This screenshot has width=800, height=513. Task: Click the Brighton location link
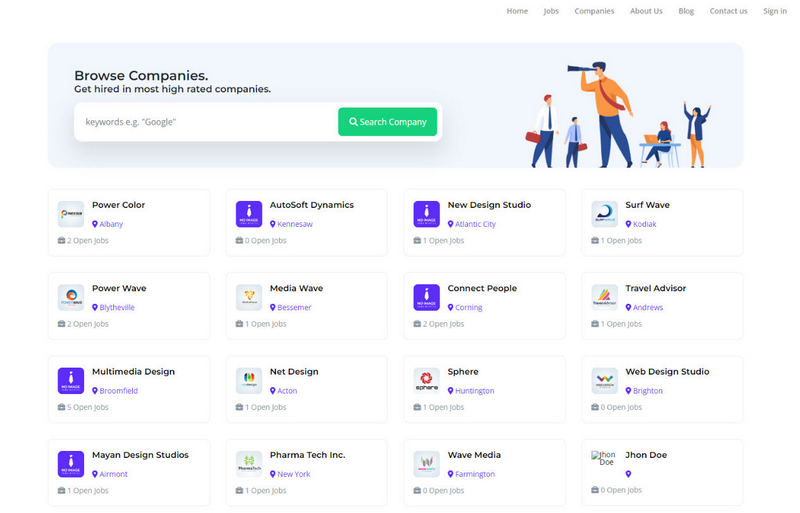coord(648,390)
